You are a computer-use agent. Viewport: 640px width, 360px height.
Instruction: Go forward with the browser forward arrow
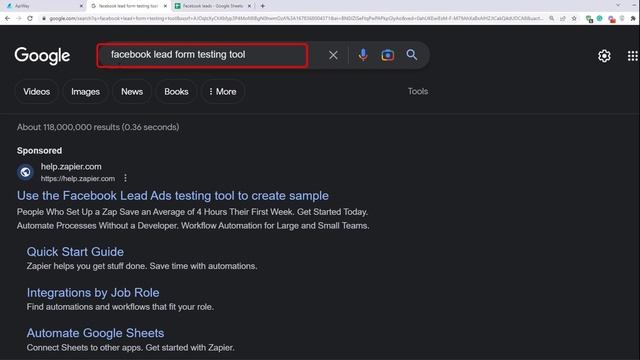(18, 18)
